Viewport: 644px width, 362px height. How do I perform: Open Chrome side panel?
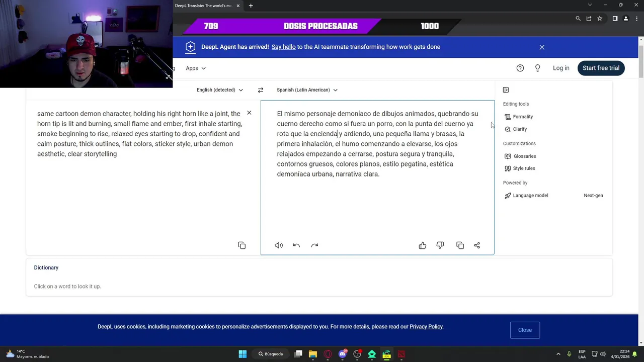(x=615, y=19)
